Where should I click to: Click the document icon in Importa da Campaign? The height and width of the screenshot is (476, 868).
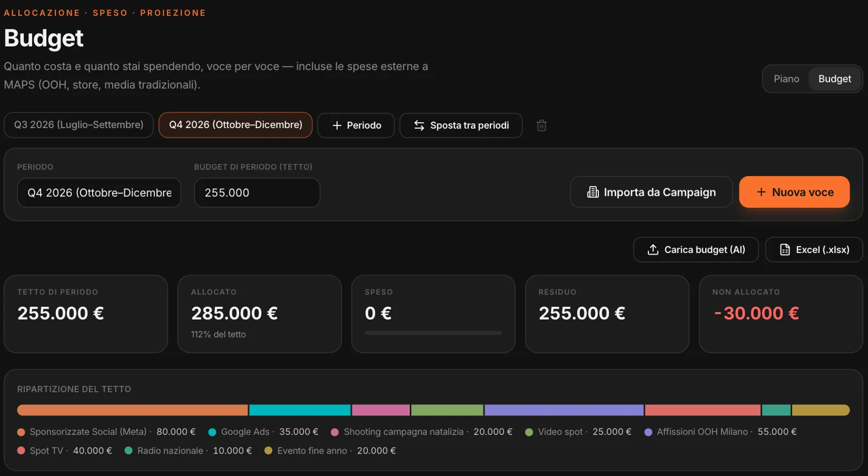[593, 192]
